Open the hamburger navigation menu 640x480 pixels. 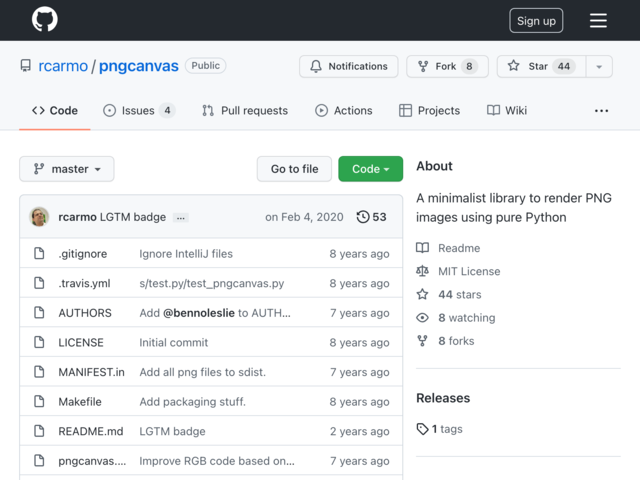(598, 20)
